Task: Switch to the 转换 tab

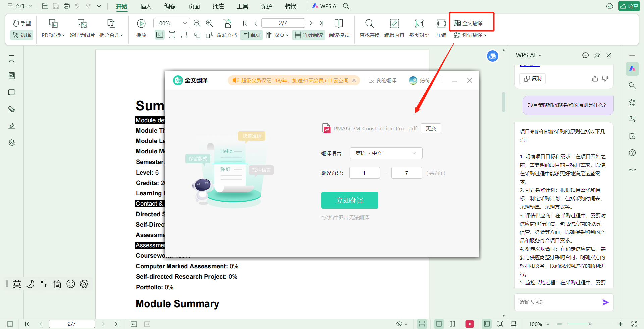Action: pos(291,6)
